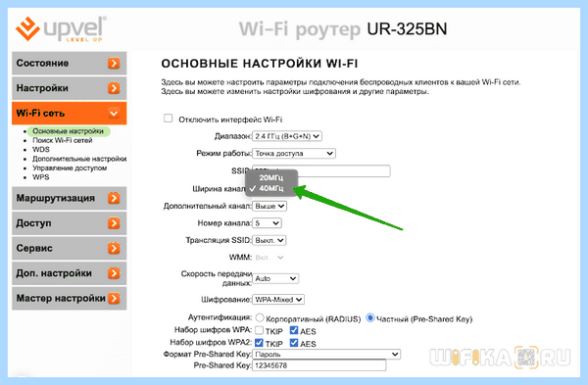The width and height of the screenshot is (588, 385).
Task: Open the Сервис menu section
Action: 69,248
